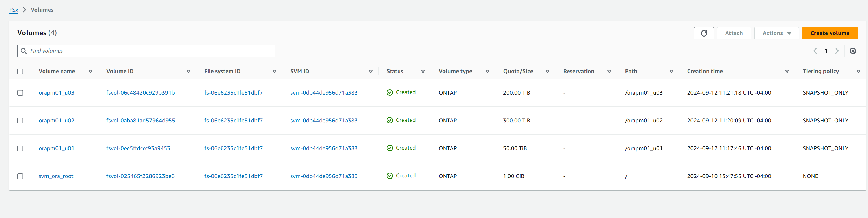
Task: Sort by Volume name column arrow
Action: pos(90,71)
